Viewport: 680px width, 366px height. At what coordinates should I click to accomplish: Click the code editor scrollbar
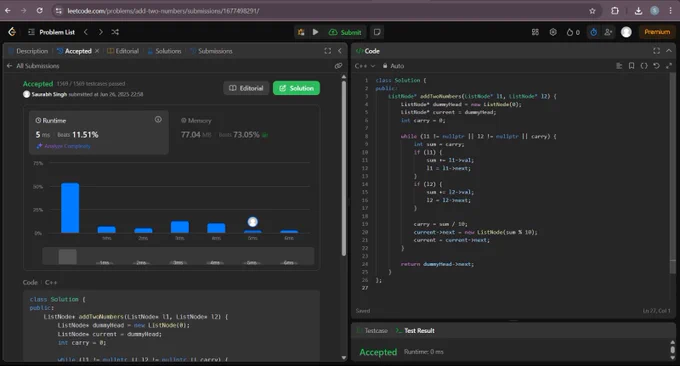point(673,173)
